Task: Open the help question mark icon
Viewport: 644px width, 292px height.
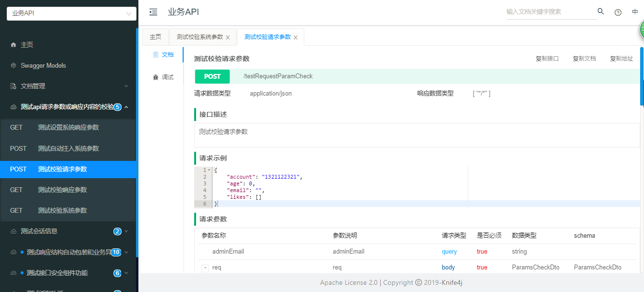Action: tap(618, 12)
